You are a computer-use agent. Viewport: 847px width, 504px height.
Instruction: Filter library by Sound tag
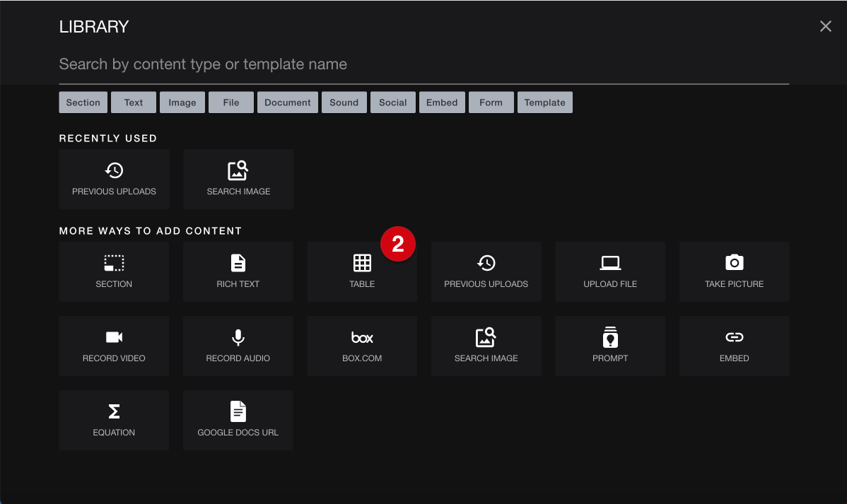[344, 102]
